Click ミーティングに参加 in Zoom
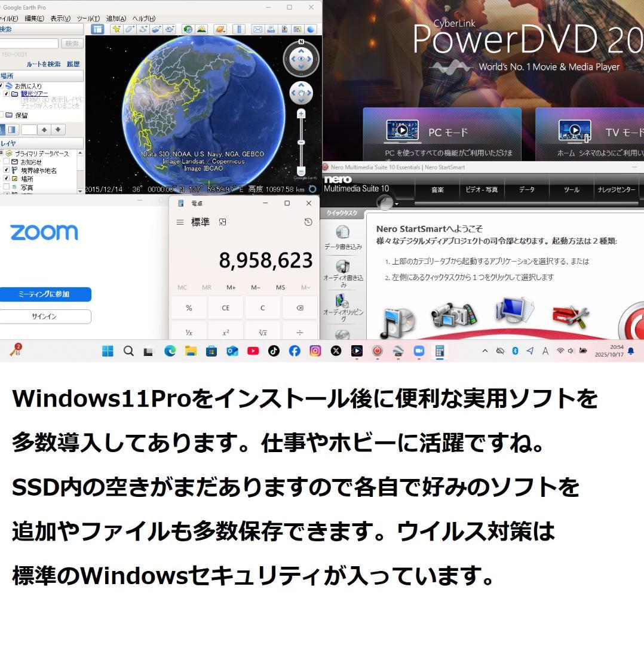644x645 pixels. [x=44, y=294]
